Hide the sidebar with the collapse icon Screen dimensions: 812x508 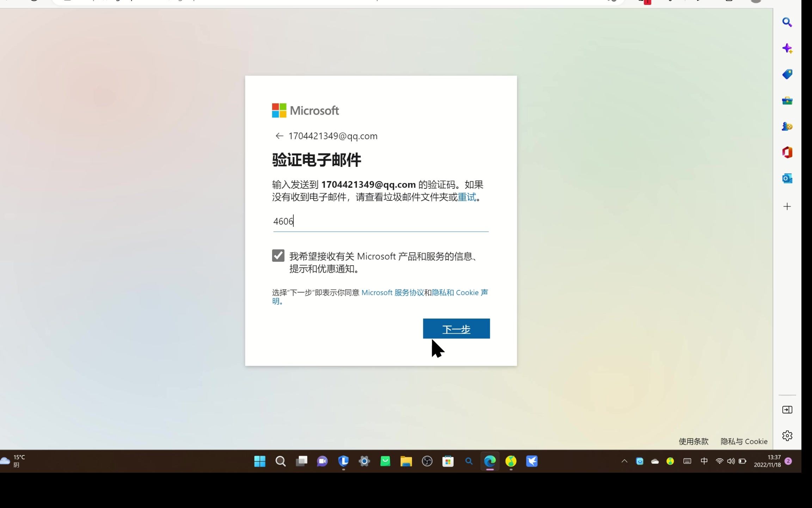tap(787, 410)
